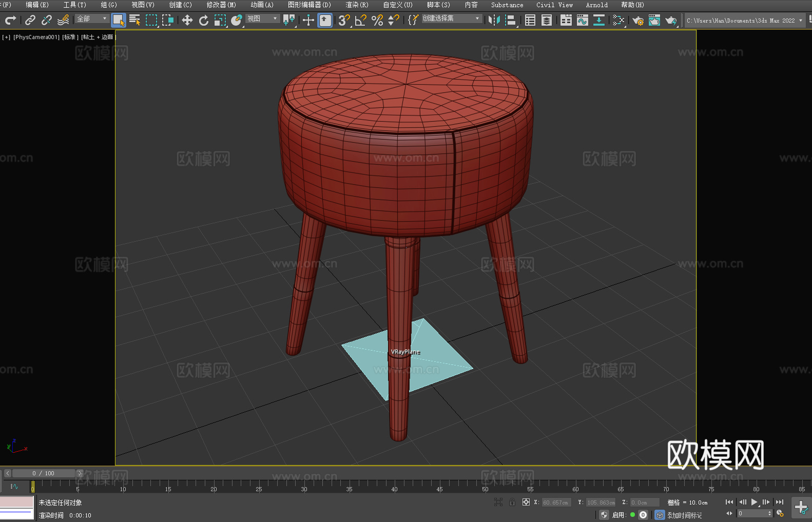Open Mini Curve Editor toggle icon
Viewport: 812px width, 522px height.
(14, 486)
